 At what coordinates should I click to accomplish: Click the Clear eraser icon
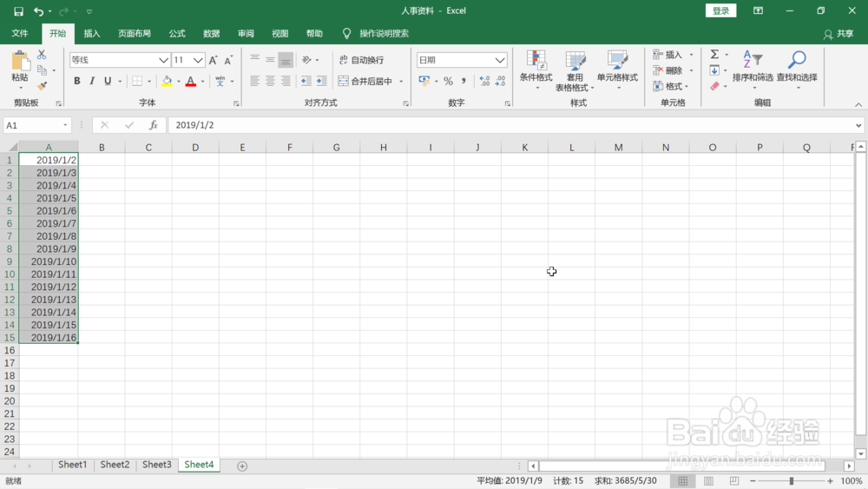pyautogui.click(x=714, y=86)
